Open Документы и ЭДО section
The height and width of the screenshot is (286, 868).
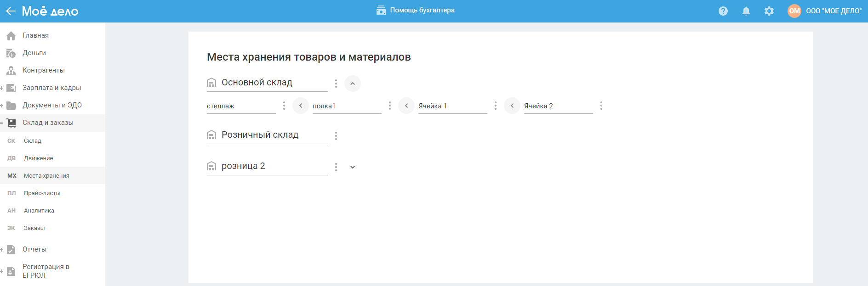click(x=52, y=105)
